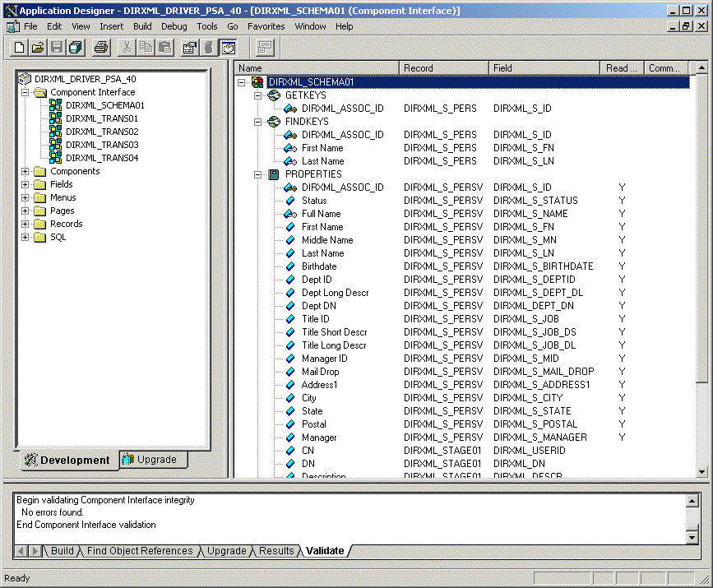Viewport: 713px width, 588px height.
Task: Click the Results output tab
Action: 276,551
